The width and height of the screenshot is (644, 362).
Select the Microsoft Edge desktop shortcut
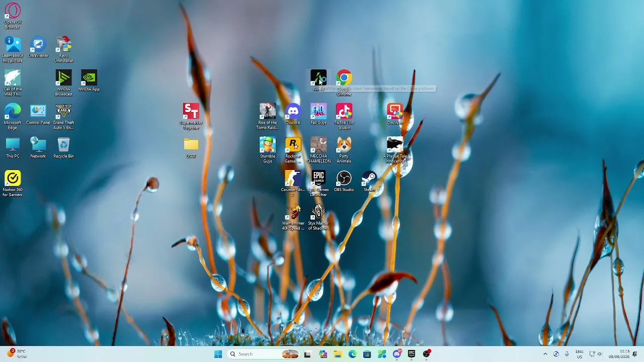click(x=13, y=117)
